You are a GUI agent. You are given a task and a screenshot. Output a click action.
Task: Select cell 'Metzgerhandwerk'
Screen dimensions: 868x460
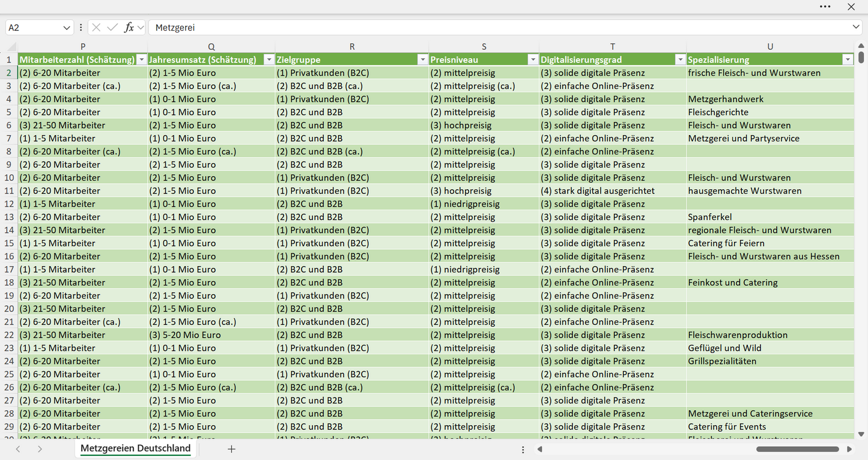tap(770, 99)
